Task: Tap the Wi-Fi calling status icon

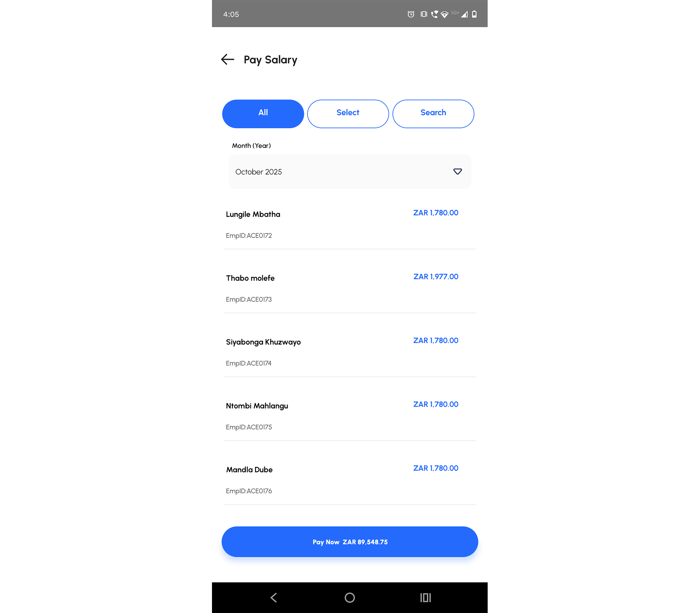Action: coord(434,14)
